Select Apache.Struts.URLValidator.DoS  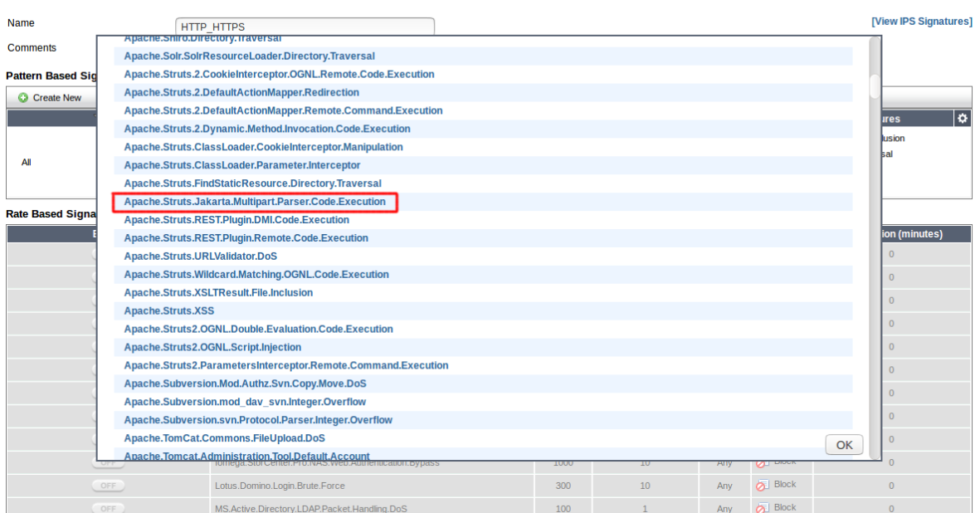click(200, 256)
